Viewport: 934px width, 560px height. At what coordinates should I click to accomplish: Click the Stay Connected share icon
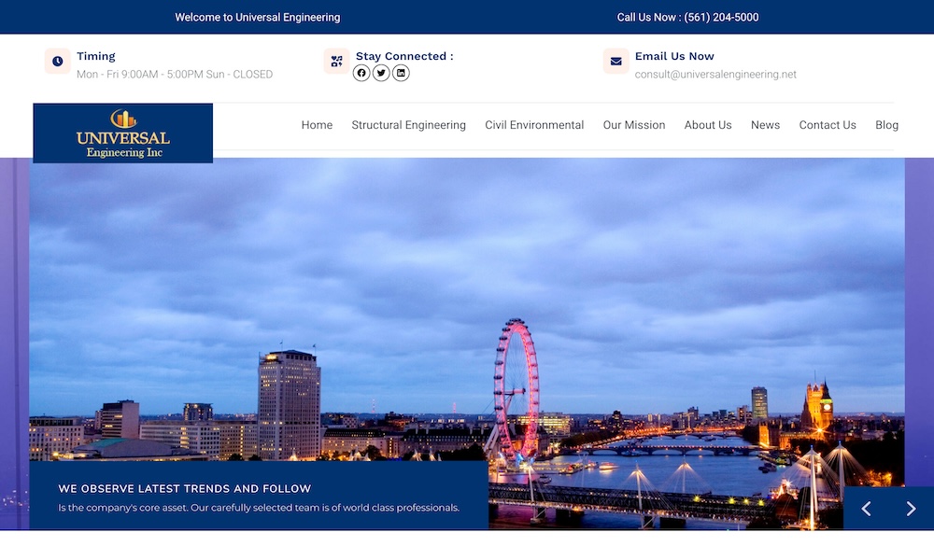336,62
